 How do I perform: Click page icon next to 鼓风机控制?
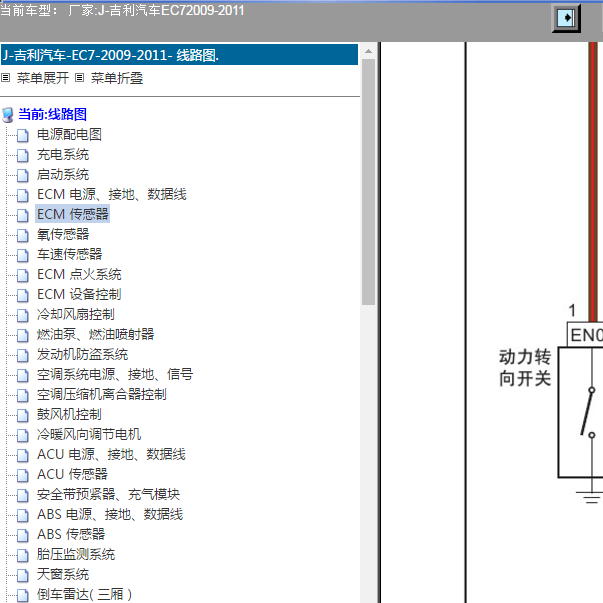coord(23,415)
